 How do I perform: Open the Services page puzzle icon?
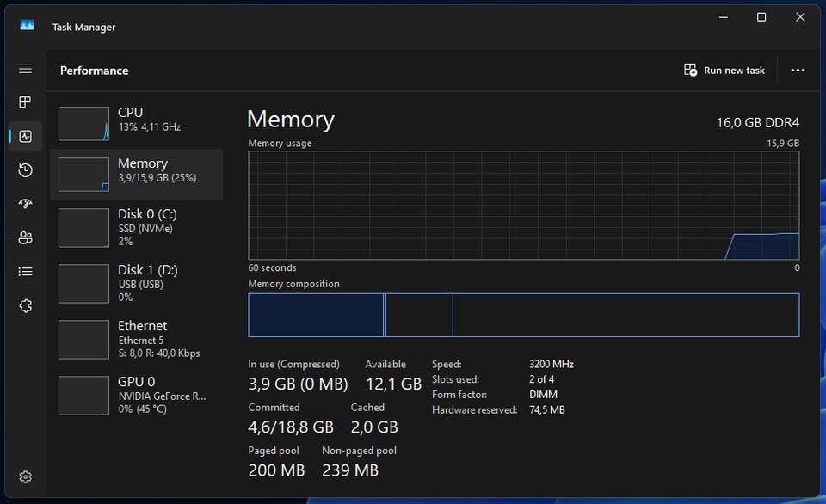coord(25,305)
